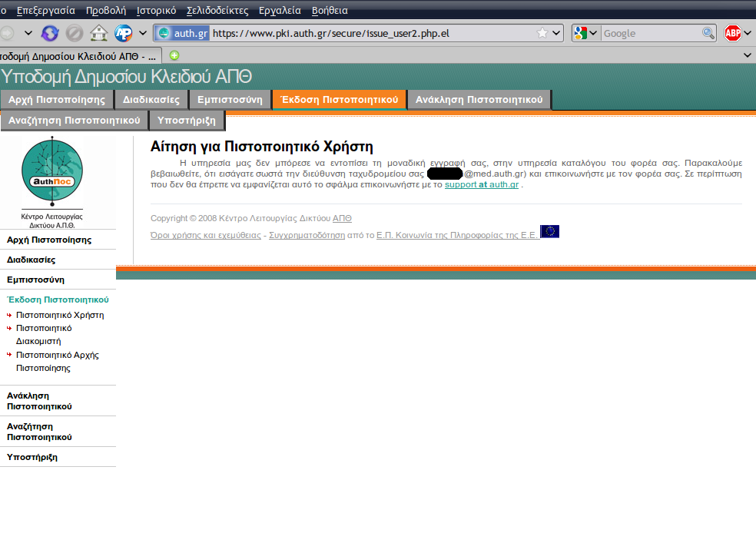
Task: Click the auth.gr site identity badge
Action: 183,33
